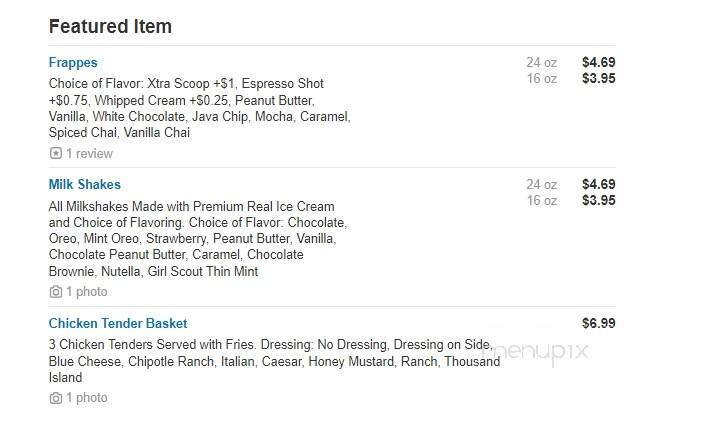Click the Chicken Tender Basket $6.99 price
The width and height of the screenshot is (714, 434).
[x=598, y=323]
